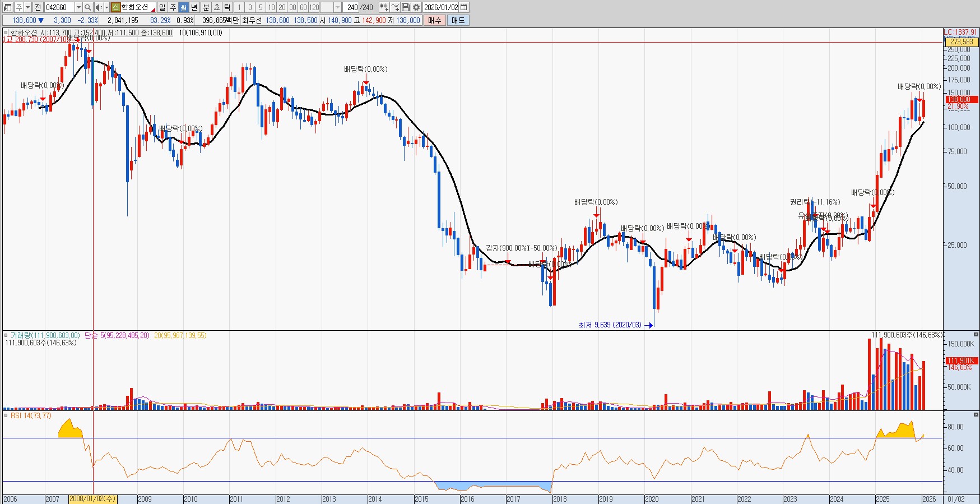
Task: Click the 거래량 volume legend label
Action: (45, 335)
